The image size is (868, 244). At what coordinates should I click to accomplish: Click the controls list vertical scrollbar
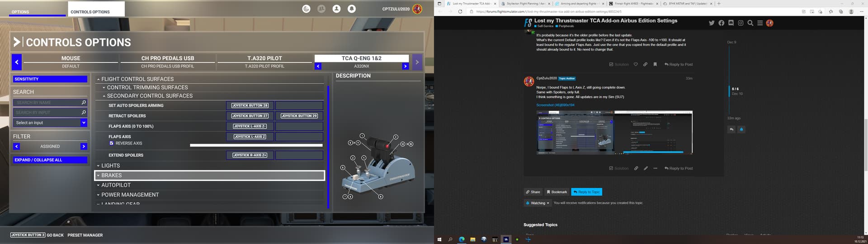point(328,147)
